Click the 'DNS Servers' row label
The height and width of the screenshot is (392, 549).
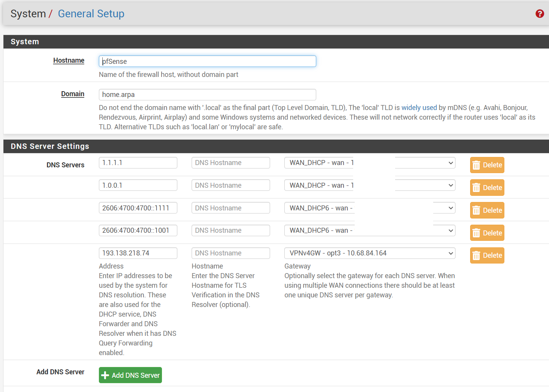[65, 165]
